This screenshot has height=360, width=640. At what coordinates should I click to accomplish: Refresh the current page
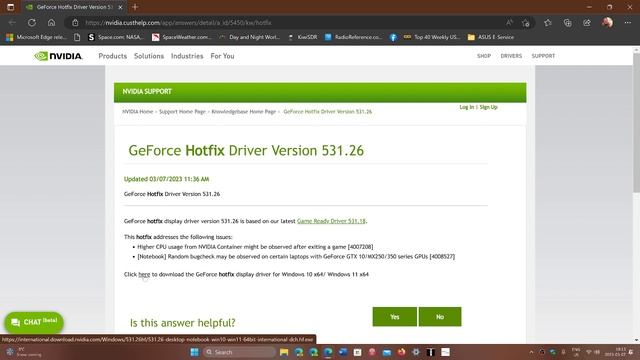click(32, 23)
